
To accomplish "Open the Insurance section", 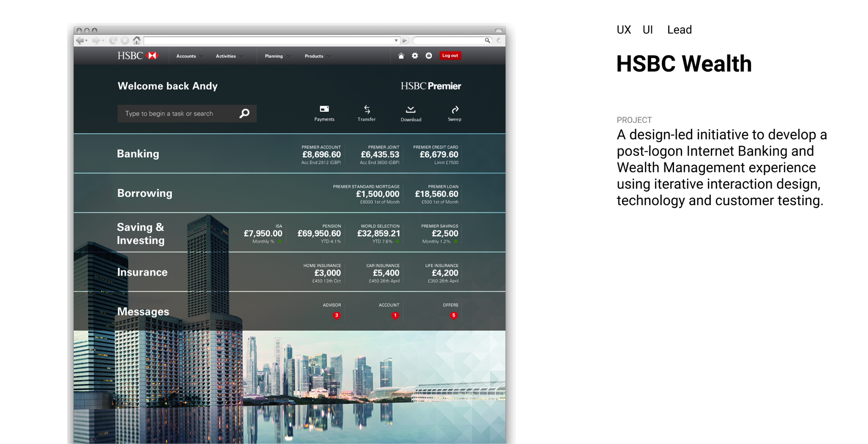I will [x=142, y=272].
